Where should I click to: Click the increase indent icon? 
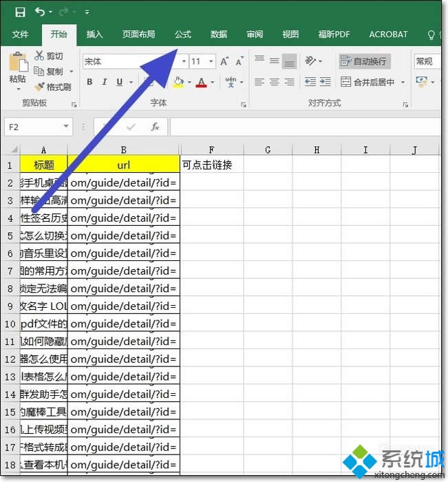click(325, 82)
